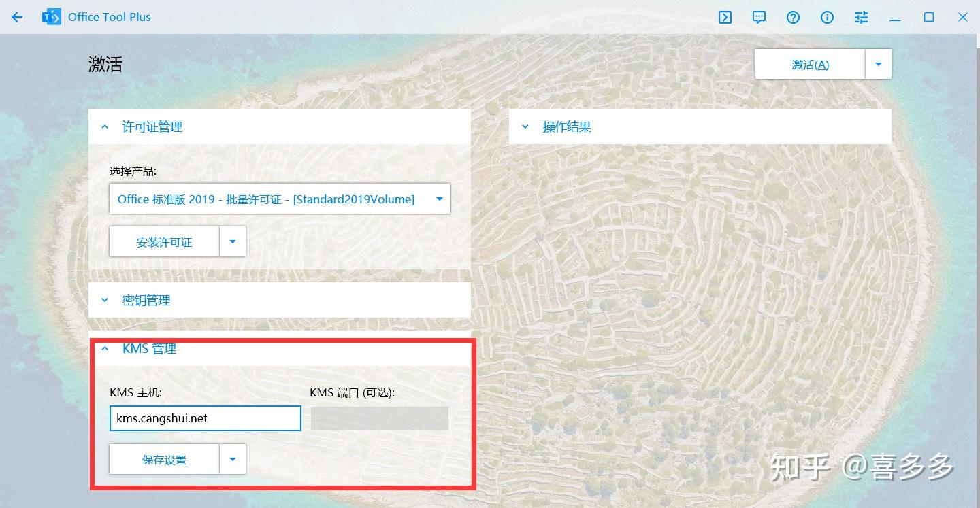Close the Office Tool Plus window
This screenshot has height=508, width=980.
tap(963, 17)
